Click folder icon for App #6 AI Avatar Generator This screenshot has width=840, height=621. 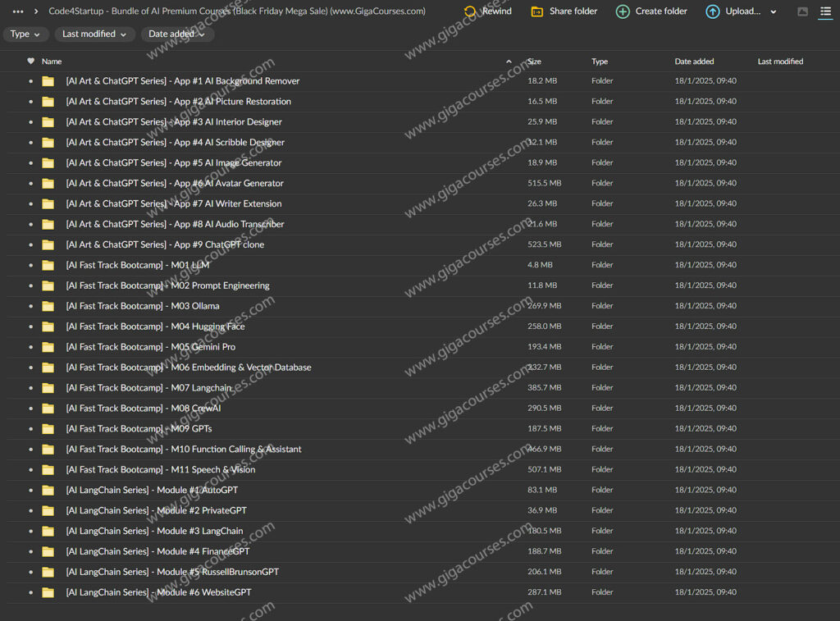48,184
